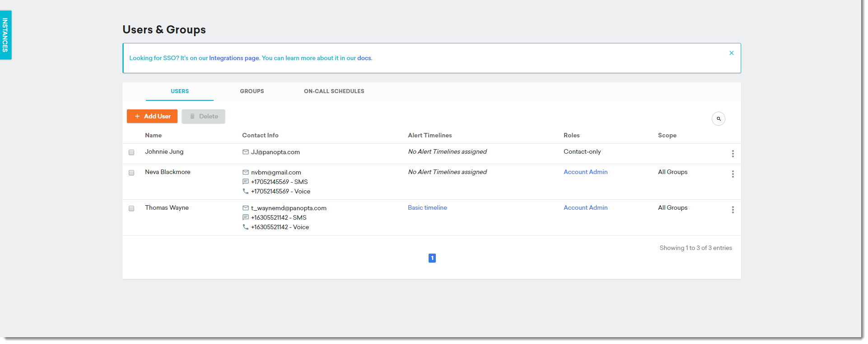Switch to the Users tab
Image resolution: width=868 pixels, height=344 pixels.
click(180, 91)
